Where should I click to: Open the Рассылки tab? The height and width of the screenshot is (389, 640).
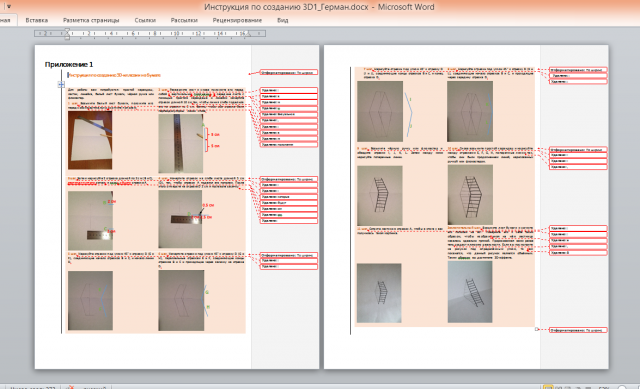[x=184, y=20]
